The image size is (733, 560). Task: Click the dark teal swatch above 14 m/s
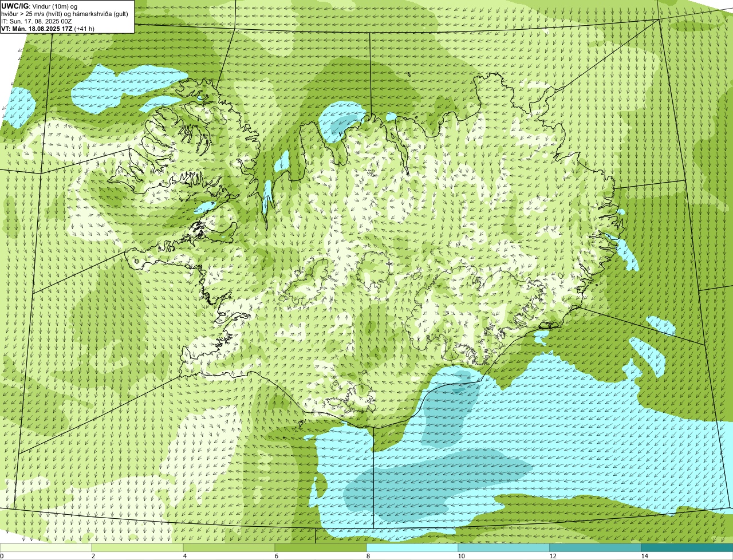(x=687, y=547)
